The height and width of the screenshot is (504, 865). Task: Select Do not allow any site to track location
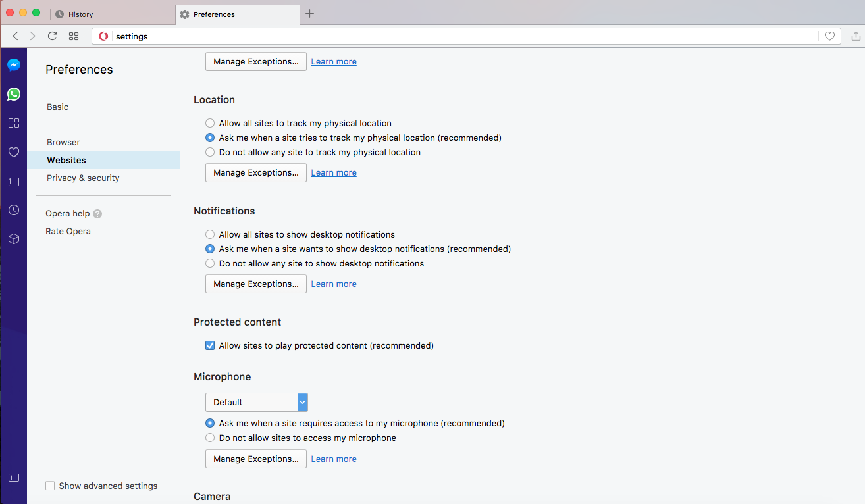coord(210,152)
